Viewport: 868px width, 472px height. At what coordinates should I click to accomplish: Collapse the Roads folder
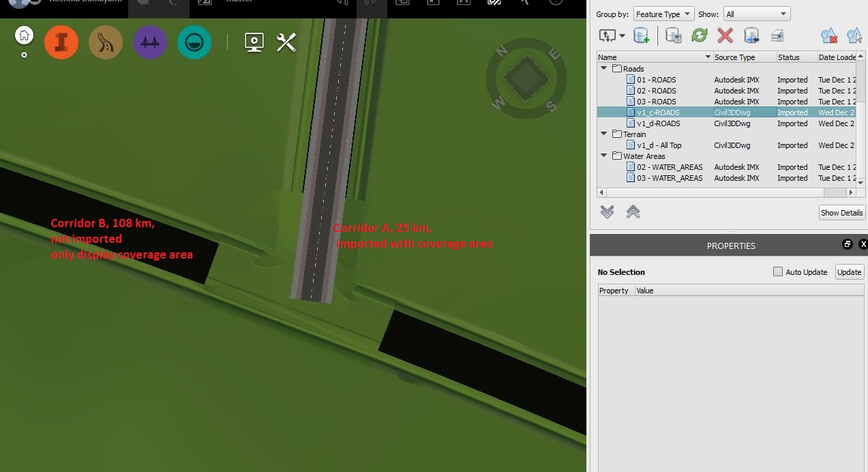pyautogui.click(x=603, y=68)
